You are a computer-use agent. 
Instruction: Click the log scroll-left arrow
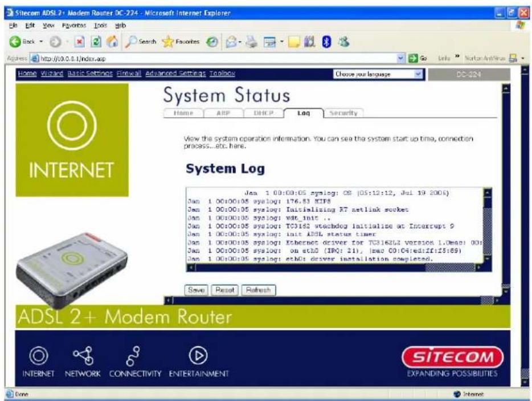pos(191,268)
